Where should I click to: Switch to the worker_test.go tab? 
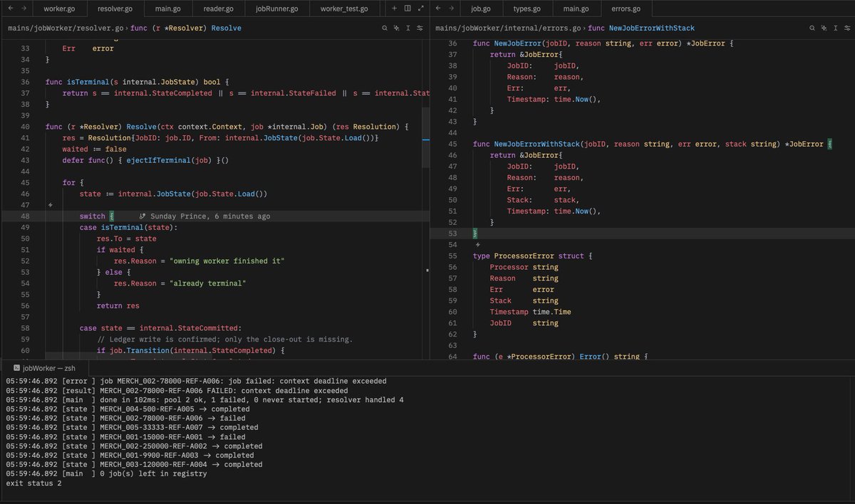[344, 9]
